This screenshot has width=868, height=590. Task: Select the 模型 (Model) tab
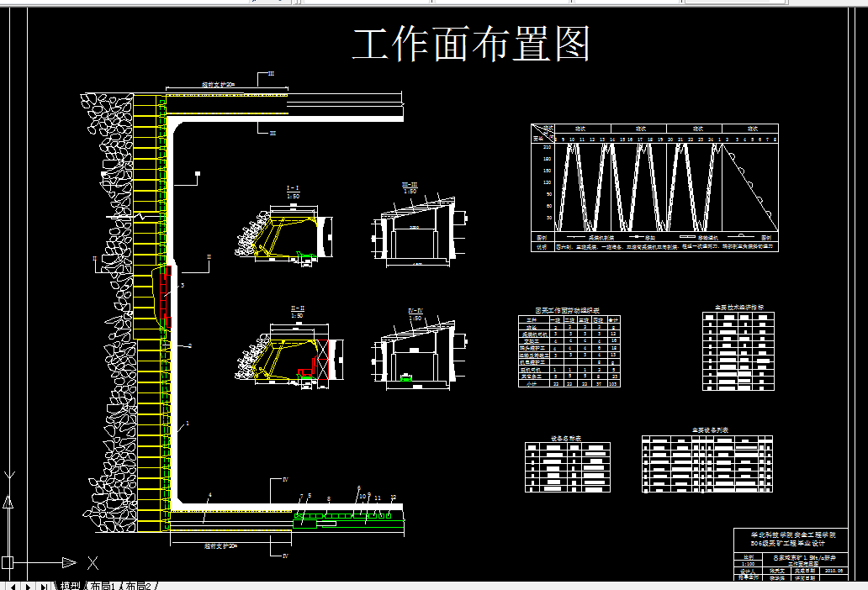[x=71, y=584]
